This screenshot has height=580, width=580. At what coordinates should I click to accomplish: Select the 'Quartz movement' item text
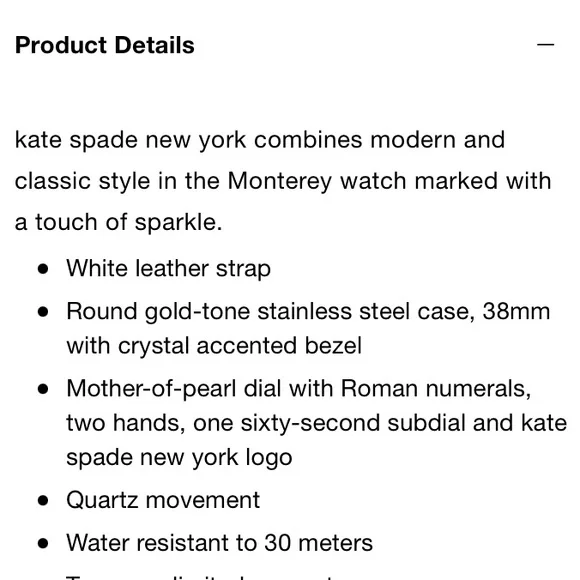click(163, 500)
